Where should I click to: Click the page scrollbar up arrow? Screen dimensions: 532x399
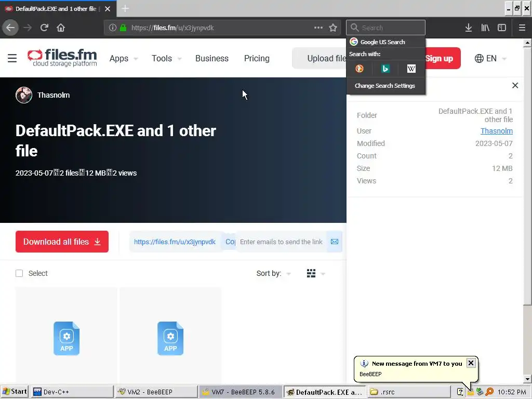point(527,43)
